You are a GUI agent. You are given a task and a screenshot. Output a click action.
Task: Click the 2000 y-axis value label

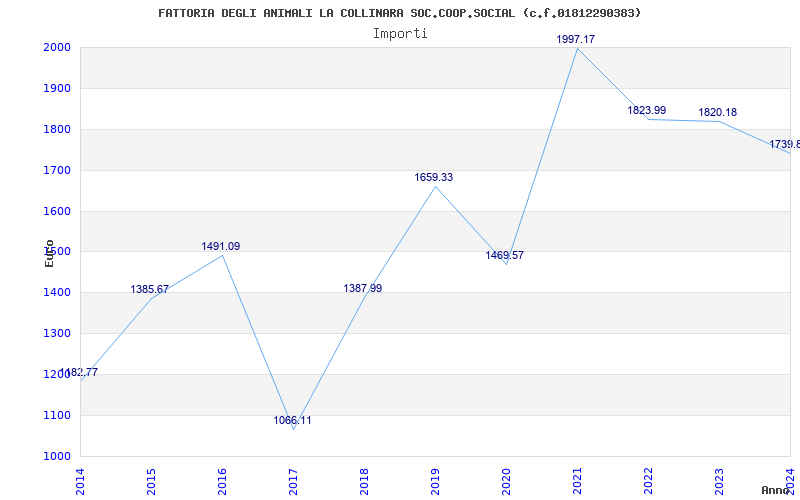57,47
